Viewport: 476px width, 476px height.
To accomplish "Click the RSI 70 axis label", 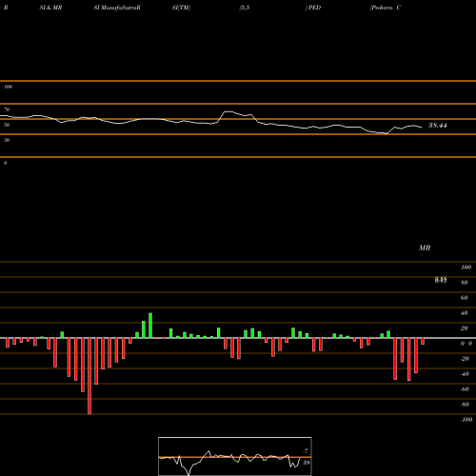I will tap(7, 109).
